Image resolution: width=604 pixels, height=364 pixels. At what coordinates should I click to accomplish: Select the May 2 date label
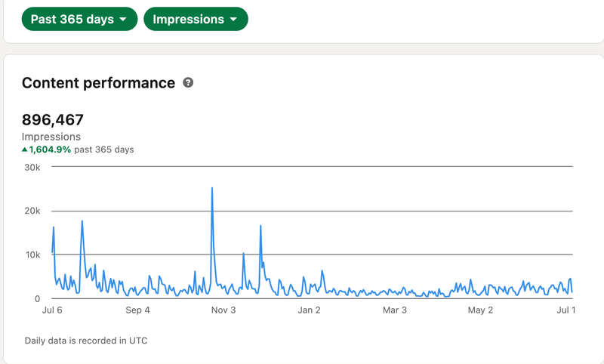(480, 310)
